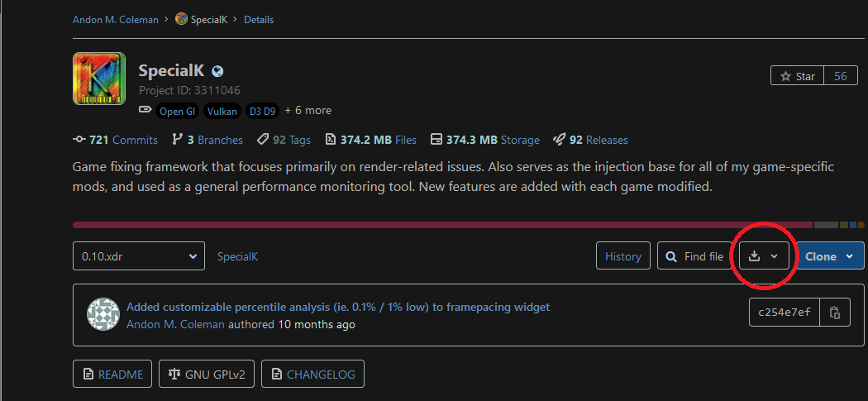Click the SpecialK project avatar image
The width and height of the screenshot is (868, 401).
99,79
